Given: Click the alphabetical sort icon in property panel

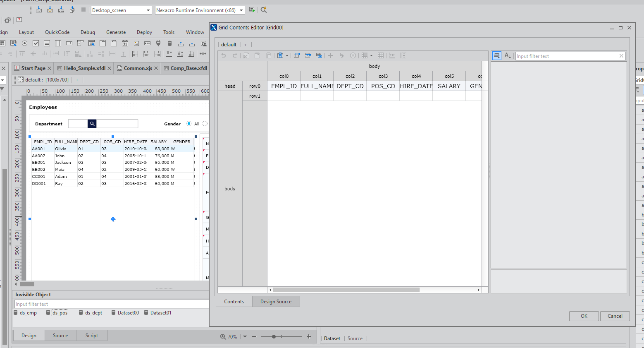Looking at the screenshot, I should click(508, 55).
